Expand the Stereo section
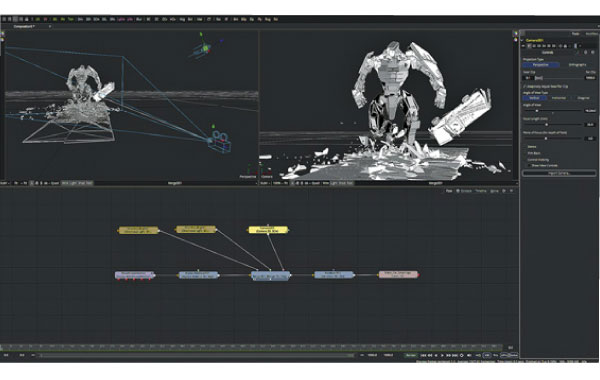The image size is (600, 380). tap(532, 146)
